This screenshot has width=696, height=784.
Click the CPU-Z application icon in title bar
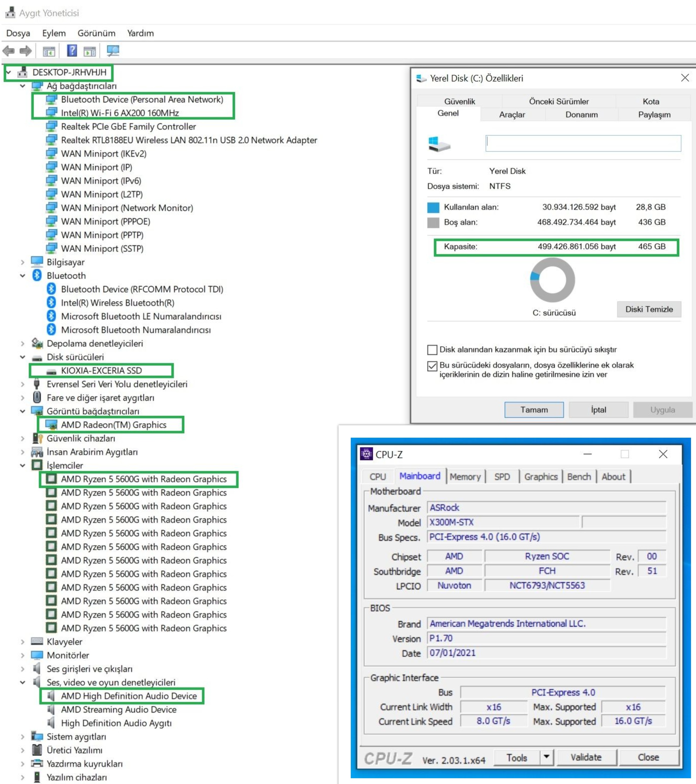coord(366,454)
